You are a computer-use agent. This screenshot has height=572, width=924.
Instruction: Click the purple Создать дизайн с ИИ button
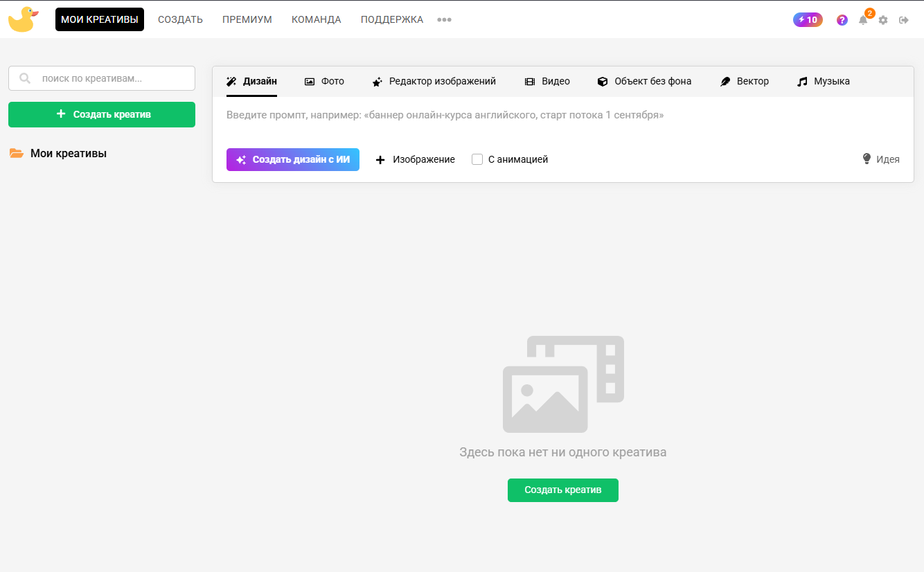click(x=293, y=159)
